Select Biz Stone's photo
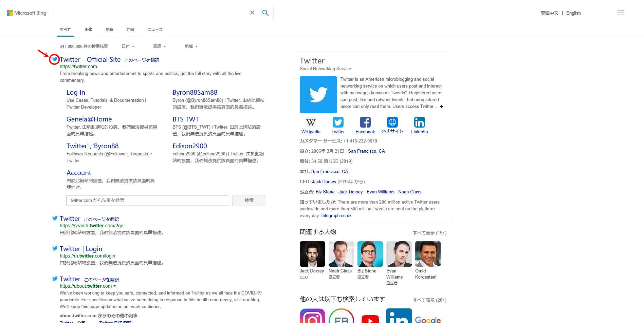 (x=370, y=254)
